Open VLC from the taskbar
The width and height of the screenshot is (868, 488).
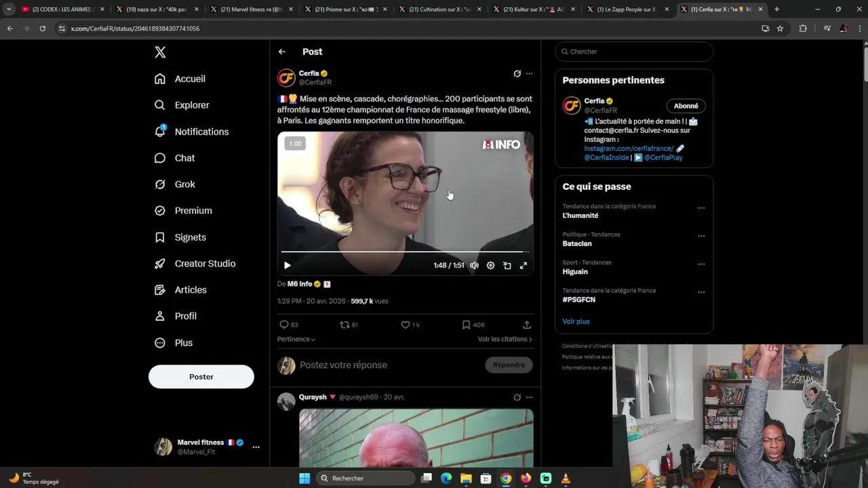tap(566, 479)
